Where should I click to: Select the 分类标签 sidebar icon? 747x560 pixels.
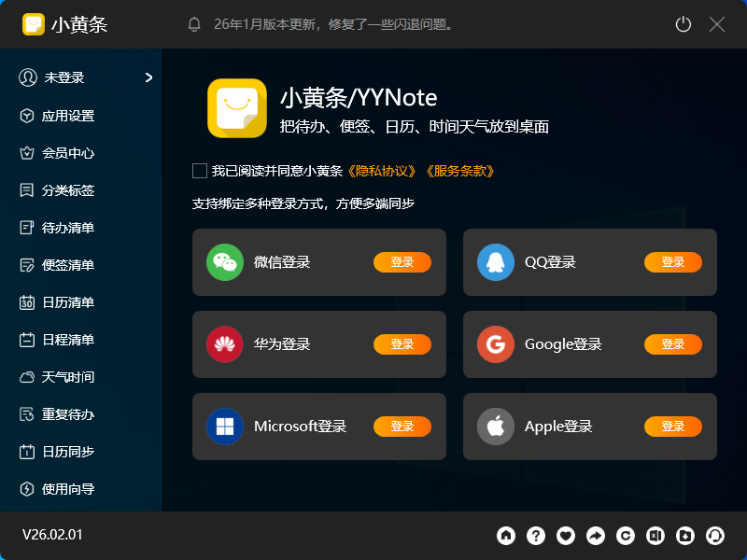click(28, 190)
